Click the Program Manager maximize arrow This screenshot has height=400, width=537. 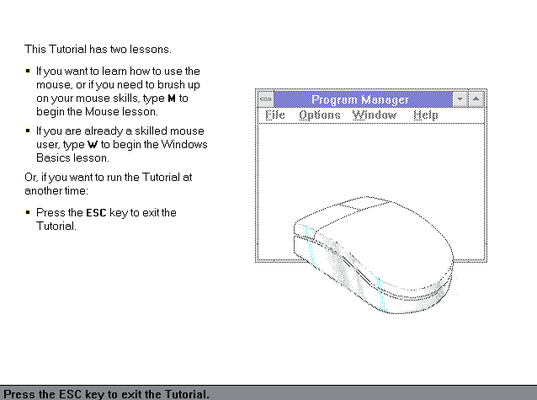click(x=476, y=99)
